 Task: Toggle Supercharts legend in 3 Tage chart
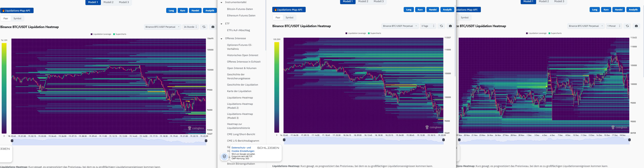click(374, 33)
